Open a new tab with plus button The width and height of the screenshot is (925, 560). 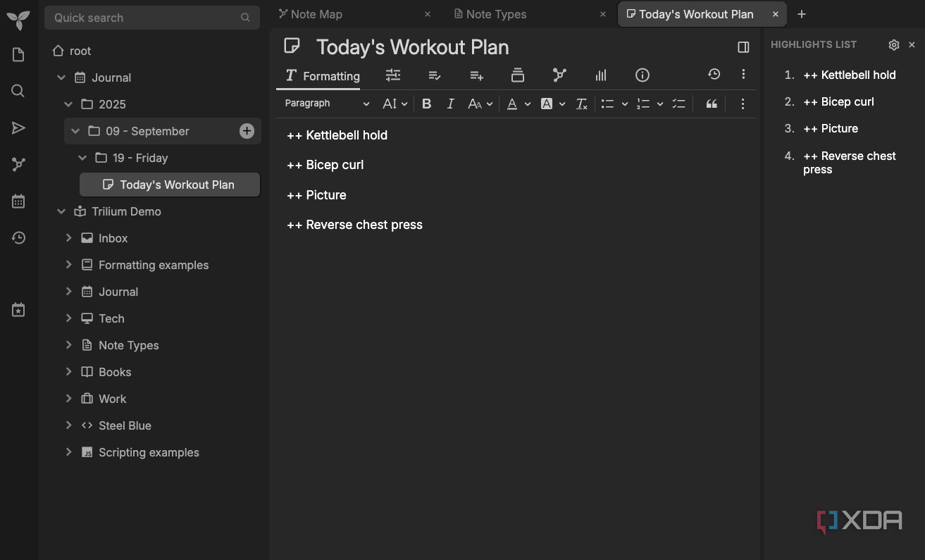point(802,14)
